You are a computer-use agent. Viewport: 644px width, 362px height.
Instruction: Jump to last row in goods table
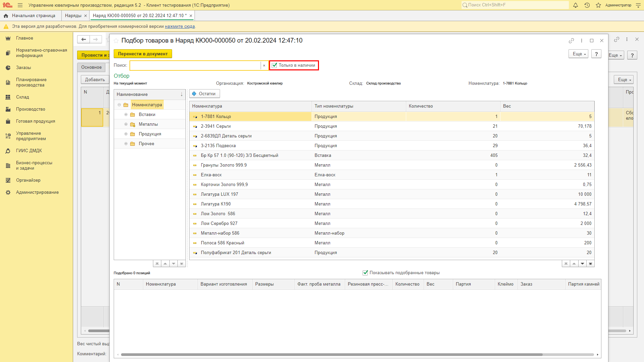click(x=590, y=264)
